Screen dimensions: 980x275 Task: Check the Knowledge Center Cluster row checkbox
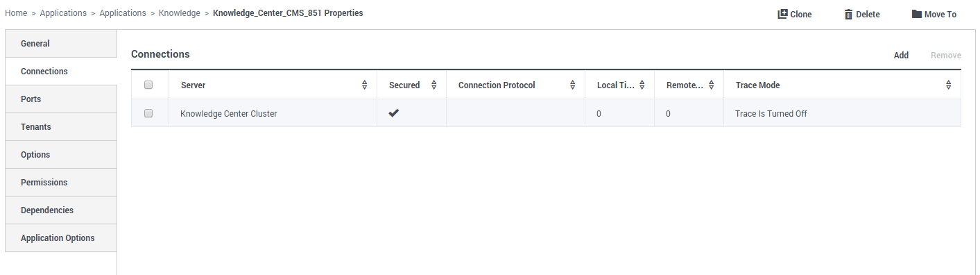pos(148,113)
